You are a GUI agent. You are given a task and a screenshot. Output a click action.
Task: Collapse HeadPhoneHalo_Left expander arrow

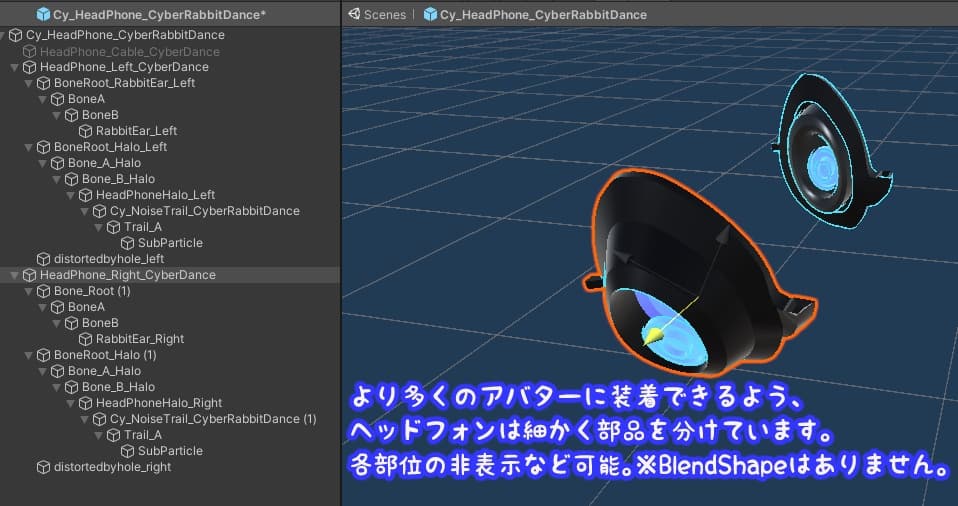click(x=71, y=195)
